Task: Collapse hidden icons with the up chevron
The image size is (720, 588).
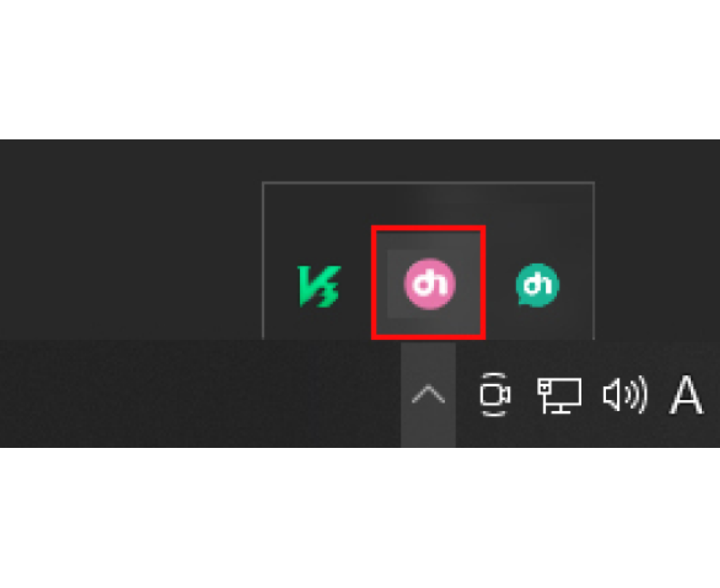Action: coord(428,395)
